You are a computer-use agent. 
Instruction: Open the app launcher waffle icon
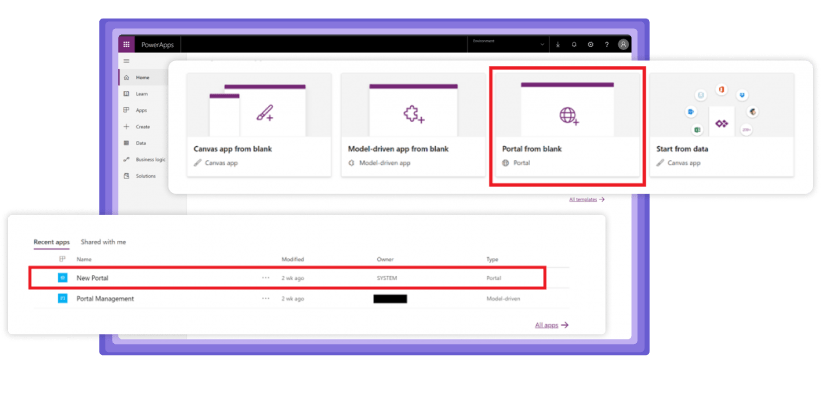pyautogui.click(x=126, y=44)
